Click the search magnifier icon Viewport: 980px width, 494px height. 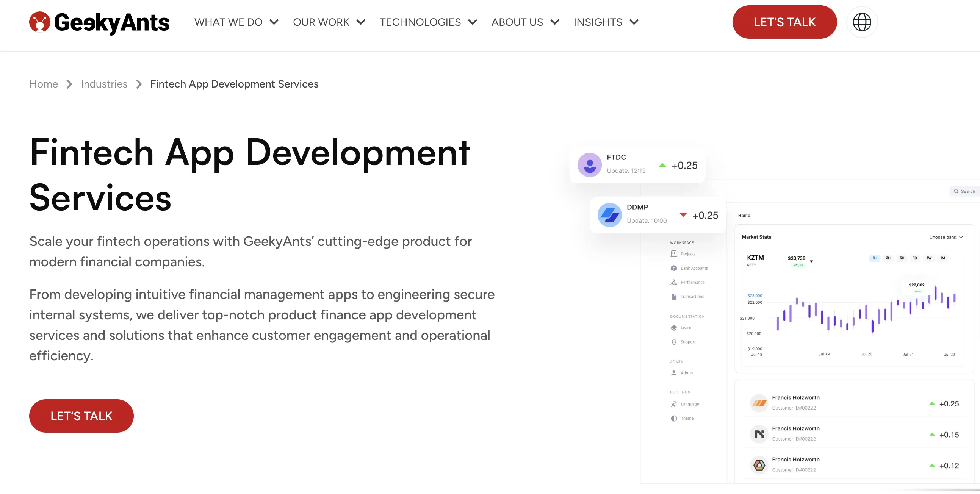956,191
